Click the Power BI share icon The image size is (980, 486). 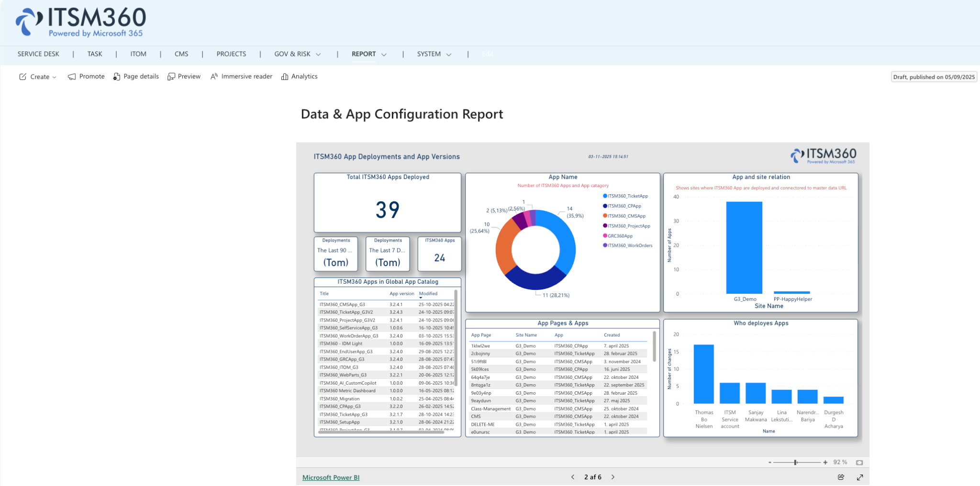coord(841,477)
